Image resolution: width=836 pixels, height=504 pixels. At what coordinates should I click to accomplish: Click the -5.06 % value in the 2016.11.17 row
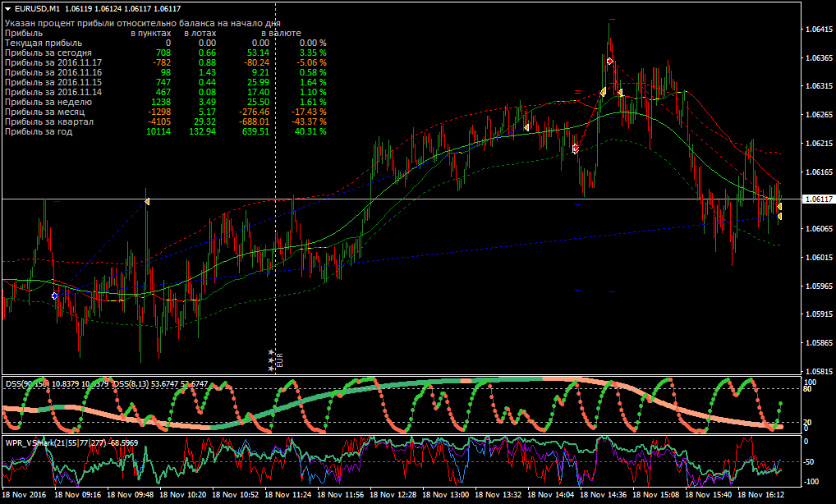click(x=311, y=62)
